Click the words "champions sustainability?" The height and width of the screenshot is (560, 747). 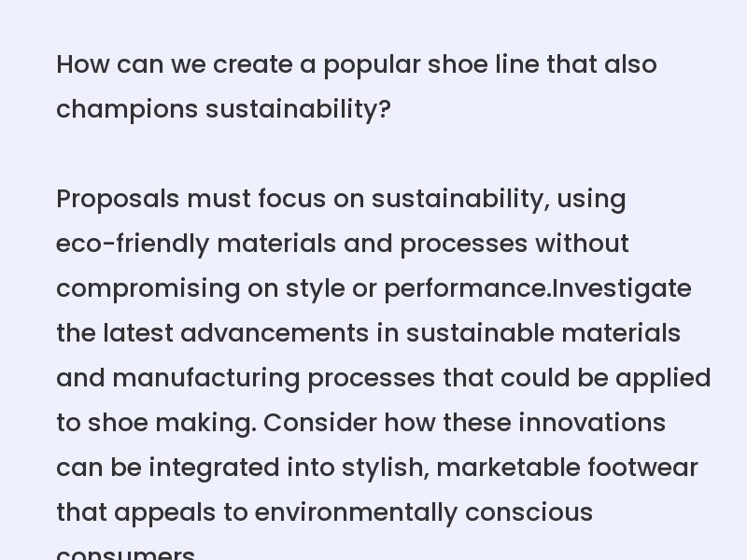223,109
